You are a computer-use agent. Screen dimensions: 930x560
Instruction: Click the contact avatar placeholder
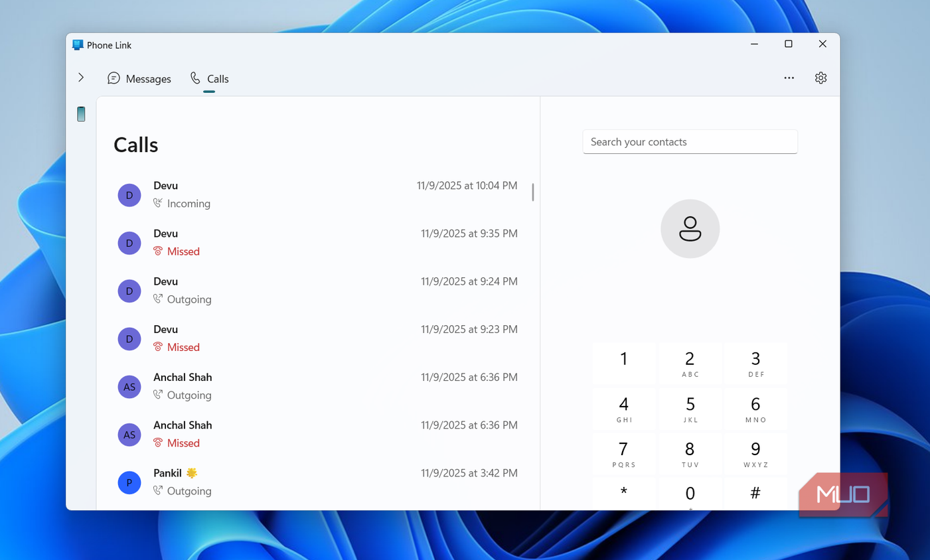point(690,228)
